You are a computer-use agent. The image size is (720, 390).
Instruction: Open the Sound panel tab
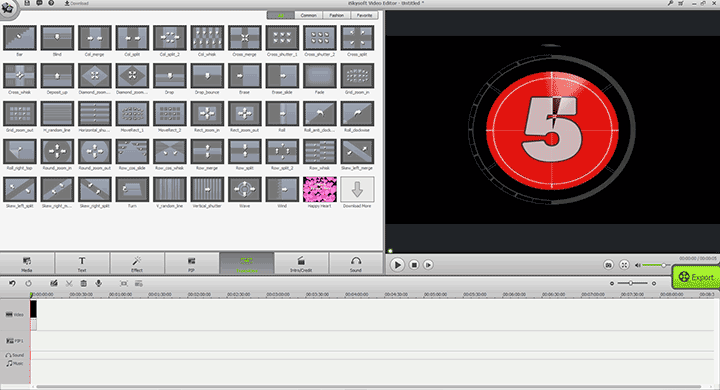click(356, 264)
